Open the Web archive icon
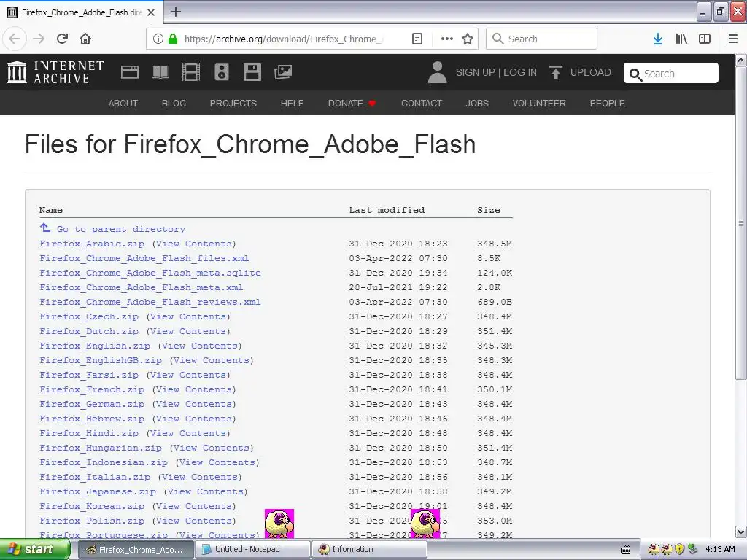This screenshot has height=560, width=747. (x=130, y=72)
